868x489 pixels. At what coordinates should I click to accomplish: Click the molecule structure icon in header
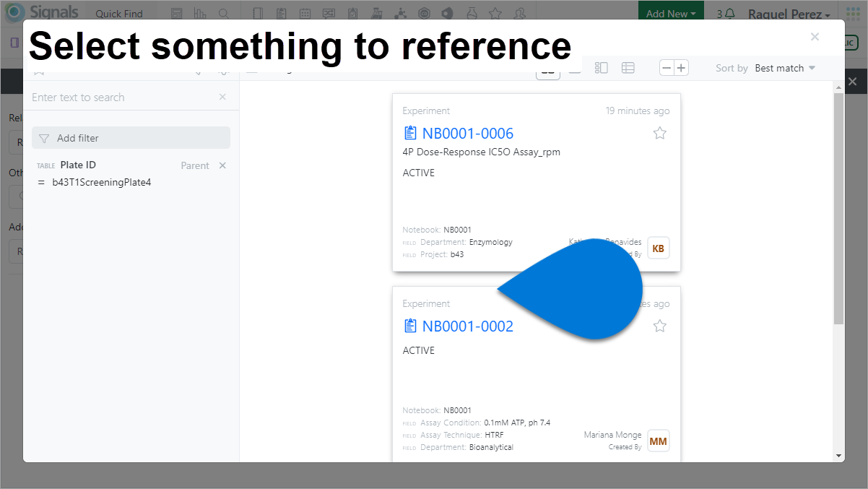(x=399, y=14)
